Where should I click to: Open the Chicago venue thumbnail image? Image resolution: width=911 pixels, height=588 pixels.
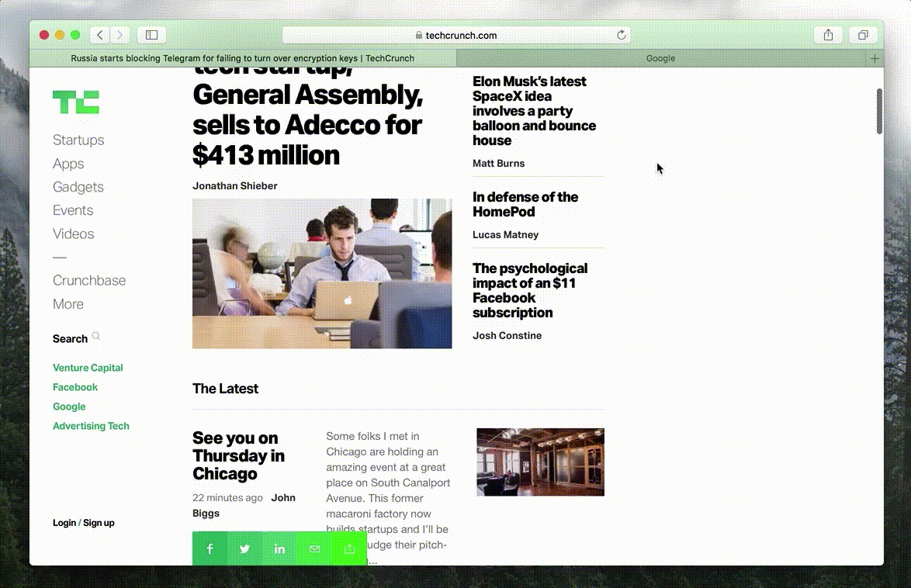click(x=540, y=462)
